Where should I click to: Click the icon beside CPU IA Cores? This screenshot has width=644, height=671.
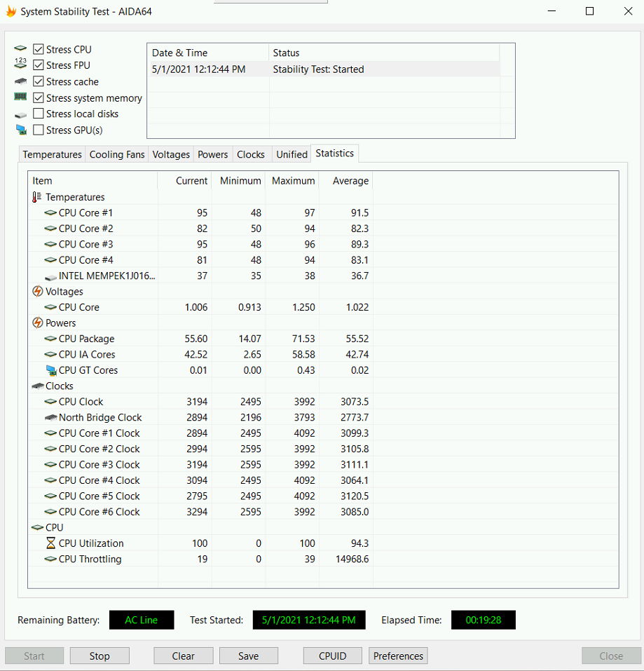[x=50, y=354]
